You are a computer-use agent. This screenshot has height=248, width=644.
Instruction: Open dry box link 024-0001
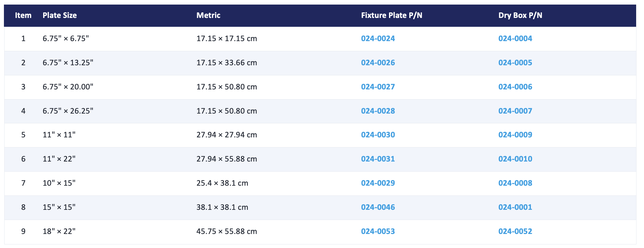pyautogui.click(x=515, y=207)
